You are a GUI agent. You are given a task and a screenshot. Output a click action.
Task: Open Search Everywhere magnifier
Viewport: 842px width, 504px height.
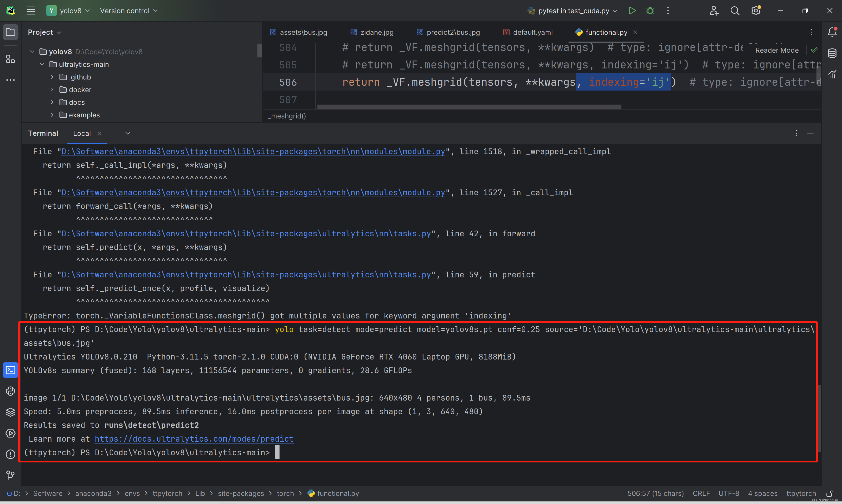[x=735, y=11]
